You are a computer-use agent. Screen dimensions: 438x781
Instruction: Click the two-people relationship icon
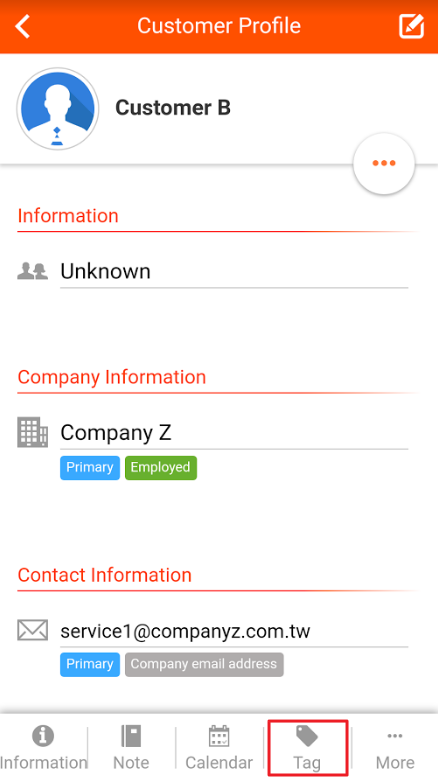[32, 271]
